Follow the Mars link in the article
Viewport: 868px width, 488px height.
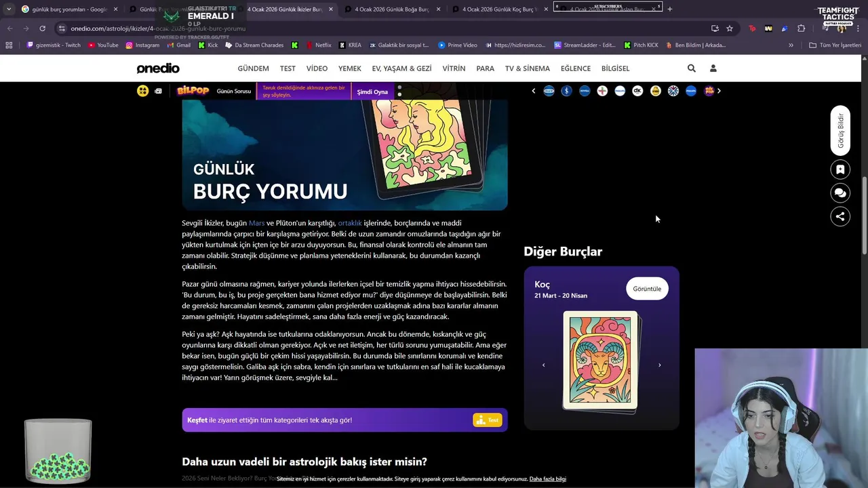256,223
